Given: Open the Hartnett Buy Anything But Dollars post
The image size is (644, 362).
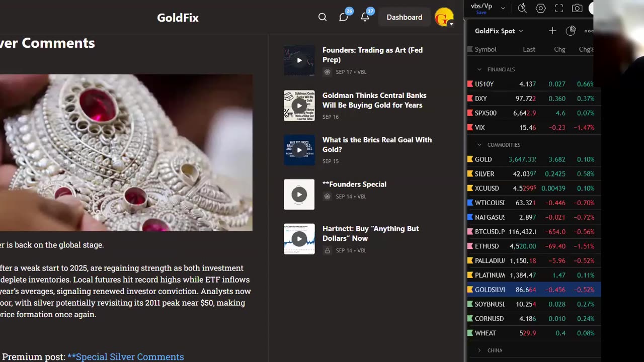Looking at the screenshot, I should (370, 233).
